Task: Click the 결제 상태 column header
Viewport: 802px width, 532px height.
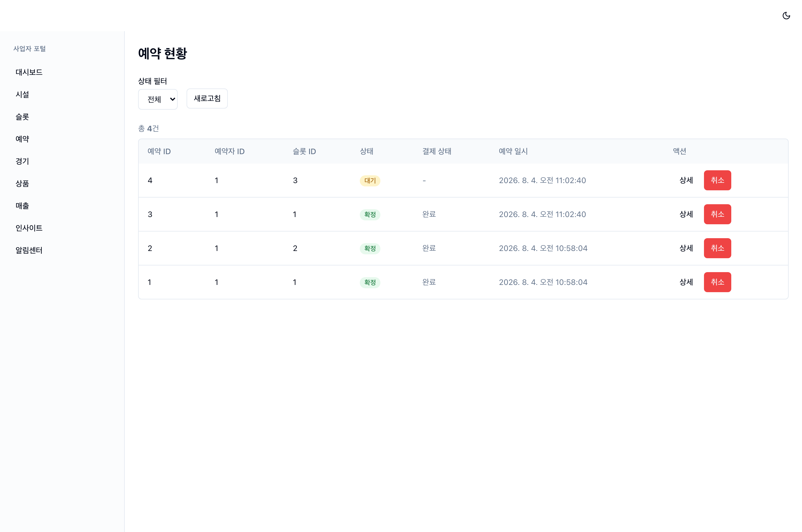Action: tap(437, 151)
